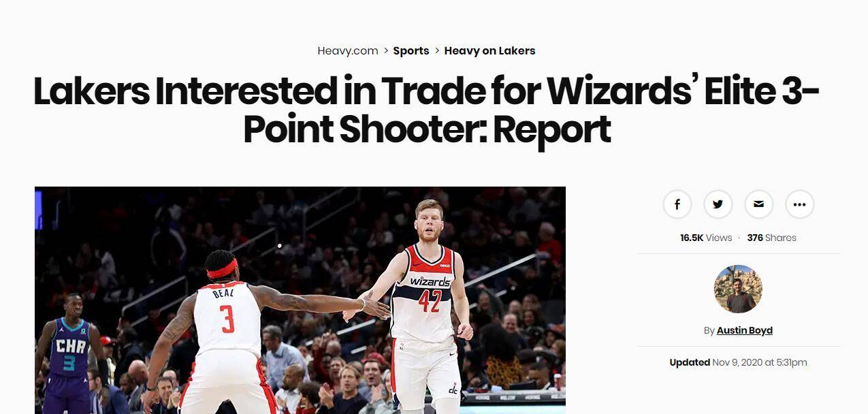Open more sharing options ellipsis icon
This screenshot has height=414, width=868.
tap(800, 204)
